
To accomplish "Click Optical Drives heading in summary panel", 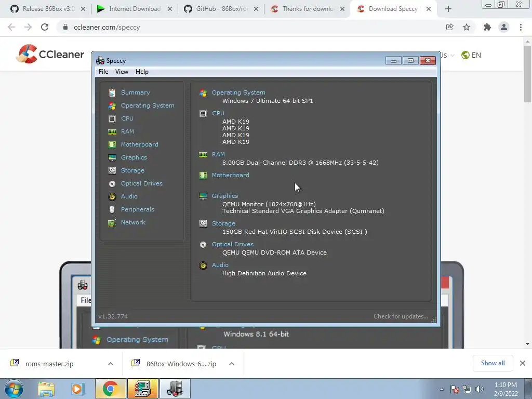I will (x=233, y=244).
